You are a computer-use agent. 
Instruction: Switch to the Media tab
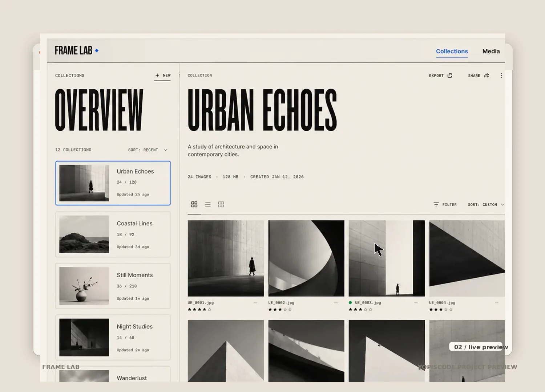(x=491, y=51)
